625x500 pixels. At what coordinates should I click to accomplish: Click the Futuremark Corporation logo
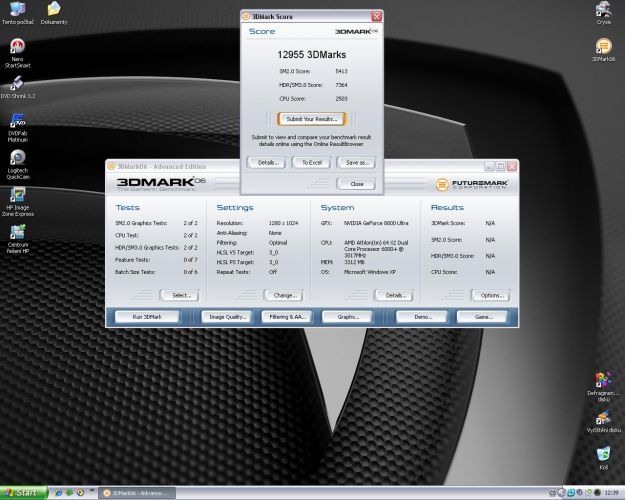(472, 185)
